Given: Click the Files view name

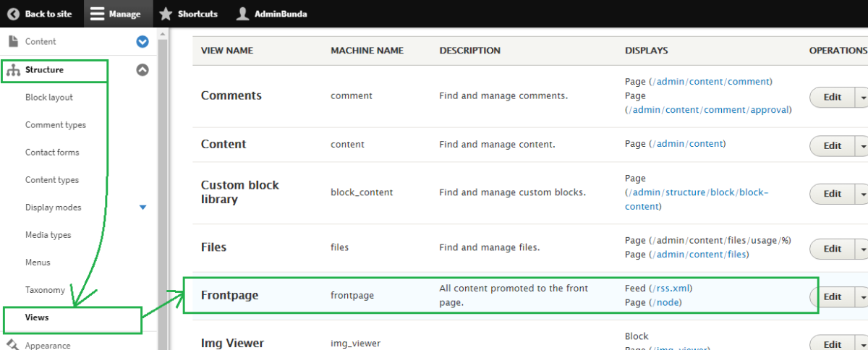Looking at the screenshot, I should pos(213,247).
